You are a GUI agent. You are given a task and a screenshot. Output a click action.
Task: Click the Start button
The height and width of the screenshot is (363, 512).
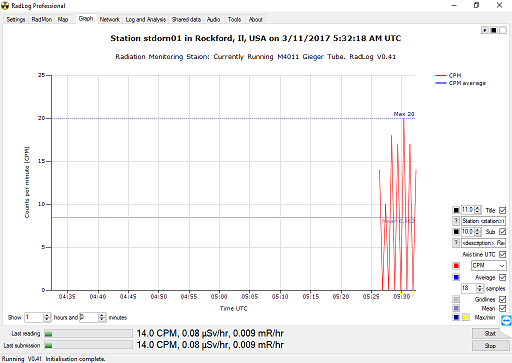coord(490,333)
